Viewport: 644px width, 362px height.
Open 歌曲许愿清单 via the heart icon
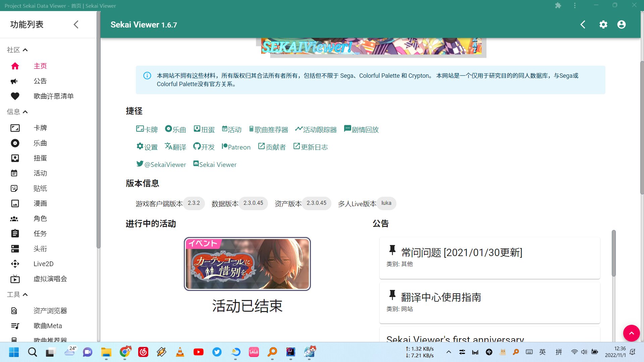tap(15, 96)
